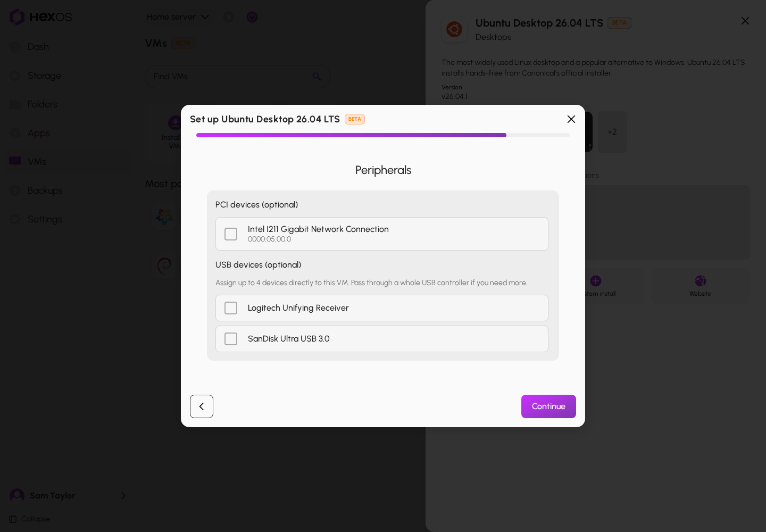
Task: Click the search magnifier icon in Find VMs
Action: point(317,77)
